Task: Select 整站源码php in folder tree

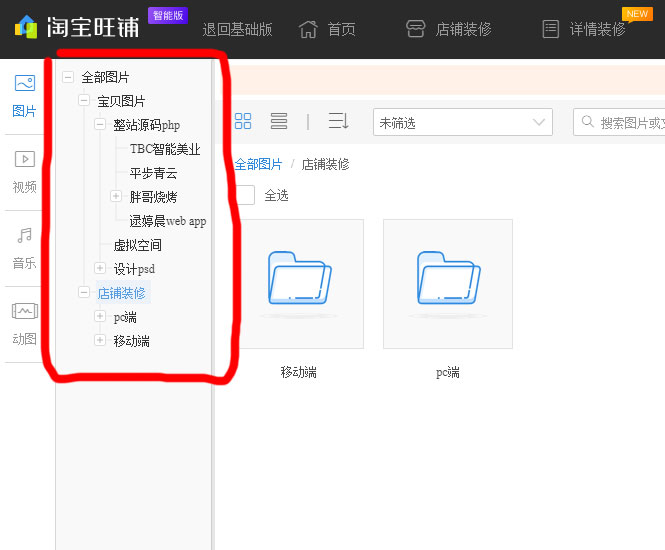Action: click(146, 125)
